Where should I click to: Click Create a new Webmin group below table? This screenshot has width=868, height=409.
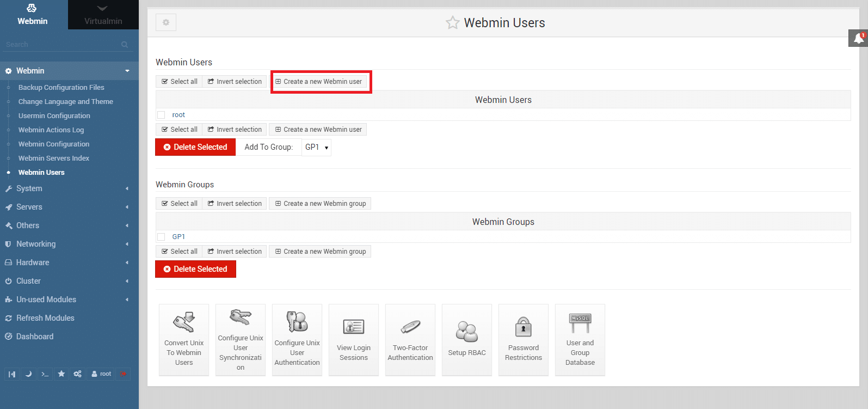tap(320, 252)
